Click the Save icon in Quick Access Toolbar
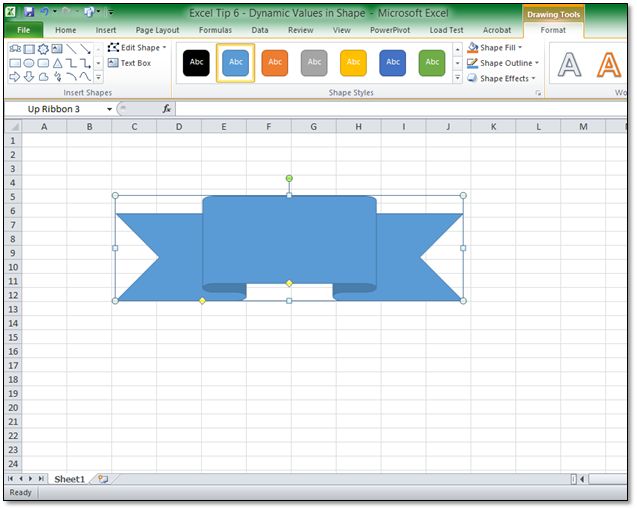Viewport: 637px width, 510px height. pos(29,12)
